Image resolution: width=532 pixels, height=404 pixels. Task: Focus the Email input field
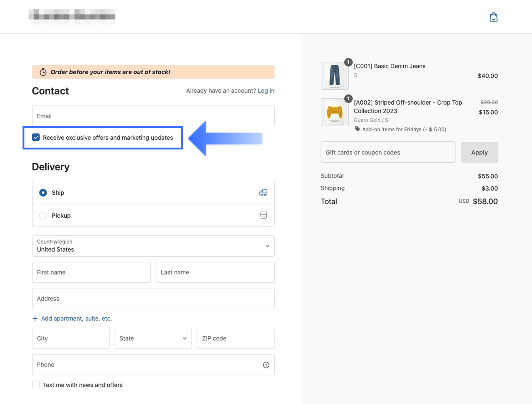pos(153,116)
